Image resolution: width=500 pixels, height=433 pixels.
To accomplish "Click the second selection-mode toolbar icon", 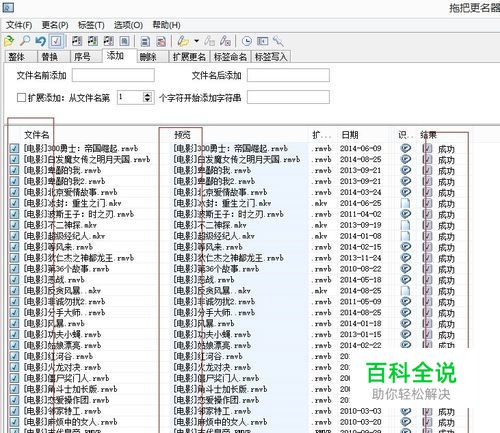I will click(x=93, y=41).
